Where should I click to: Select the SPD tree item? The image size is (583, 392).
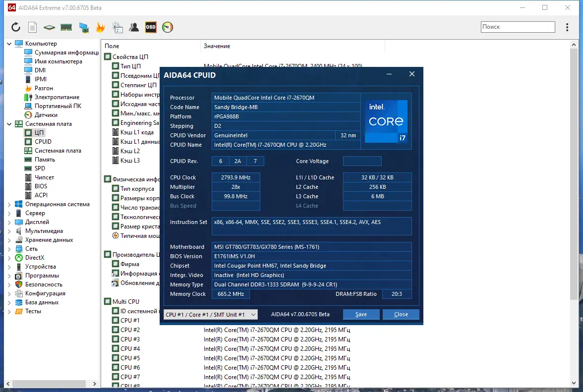tap(35, 168)
